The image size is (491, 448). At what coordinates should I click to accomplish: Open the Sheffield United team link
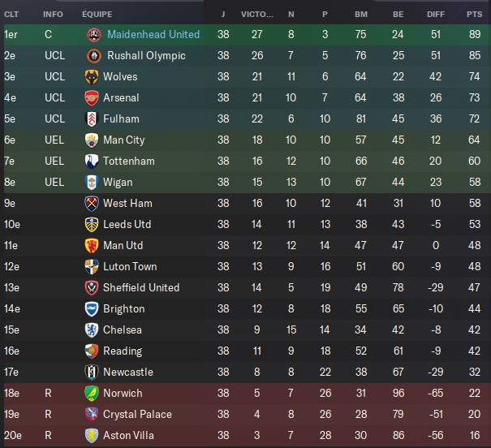click(x=141, y=287)
